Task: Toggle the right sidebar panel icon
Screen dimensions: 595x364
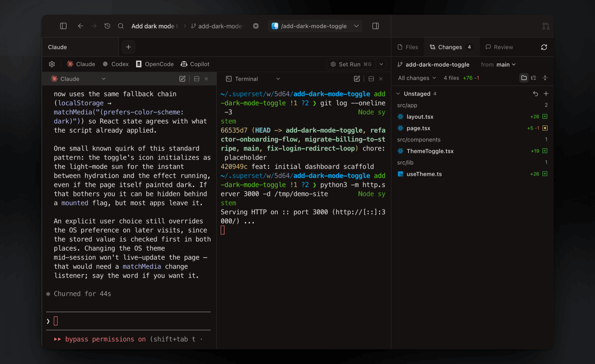Action: click(x=375, y=26)
